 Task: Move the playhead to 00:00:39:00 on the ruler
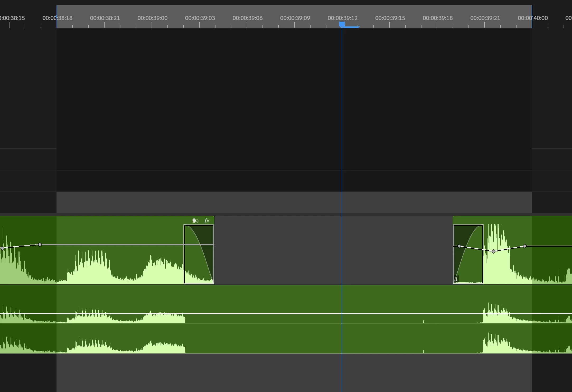click(x=152, y=24)
